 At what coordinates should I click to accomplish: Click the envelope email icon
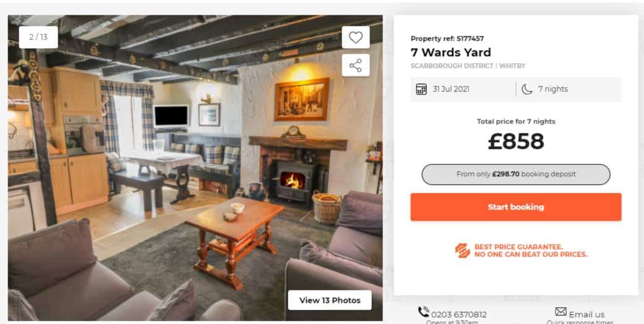click(x=560, y=311)
